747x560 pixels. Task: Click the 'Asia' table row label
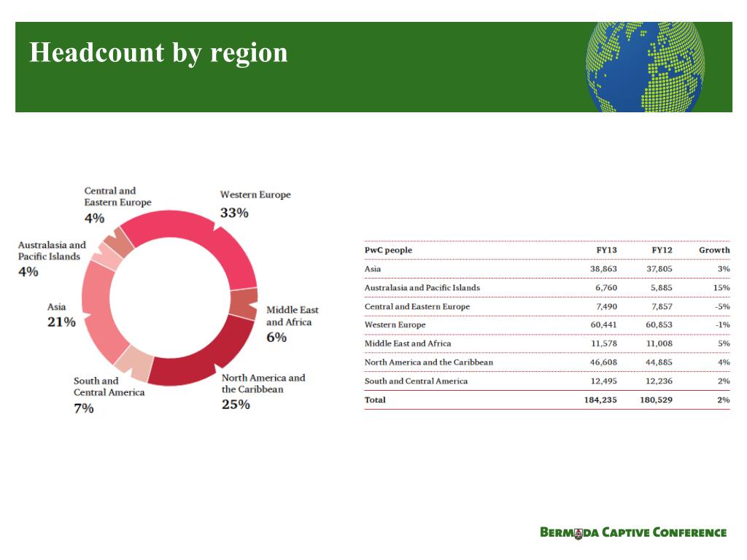click(x=373, y=269)
